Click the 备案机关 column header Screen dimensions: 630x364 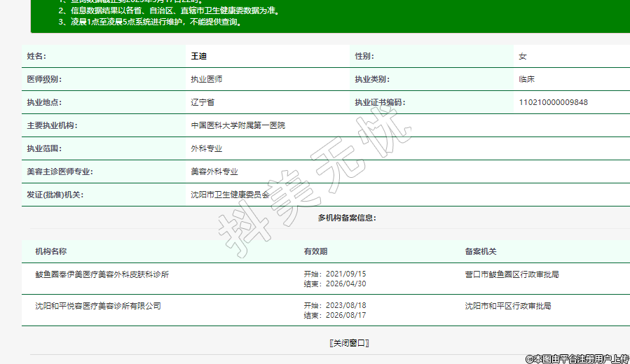[x=480, y=251]
